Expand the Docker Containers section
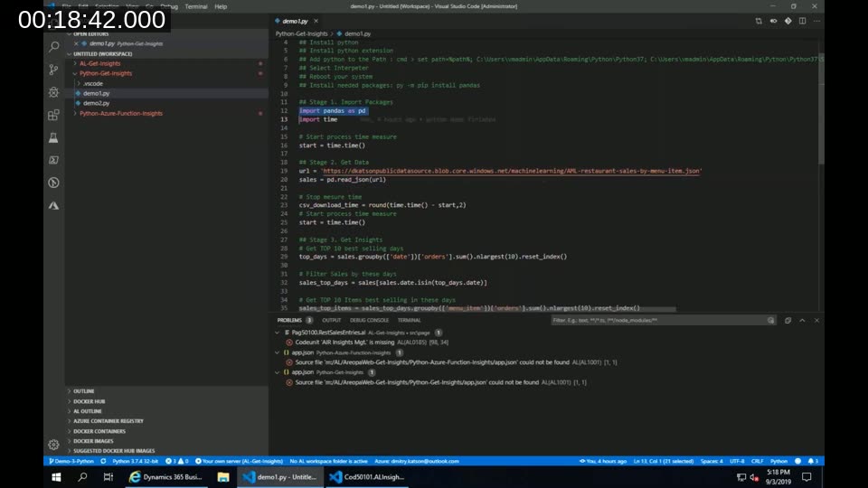Image resolution: width=868 pixels, height=488 pixels. (x=99, y=431)
